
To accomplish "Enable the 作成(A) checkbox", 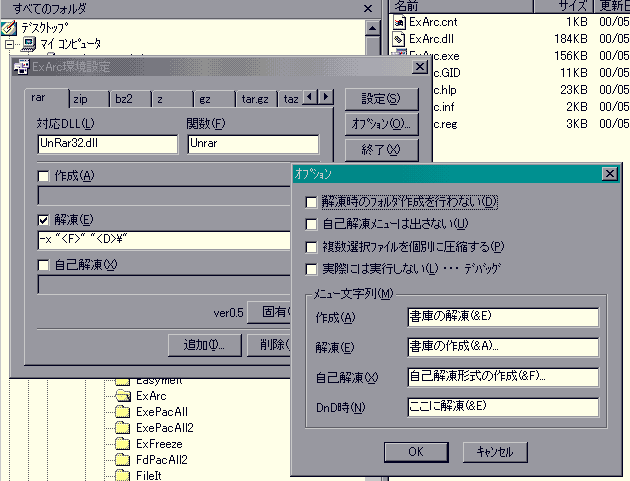I will tap(43, 177).
